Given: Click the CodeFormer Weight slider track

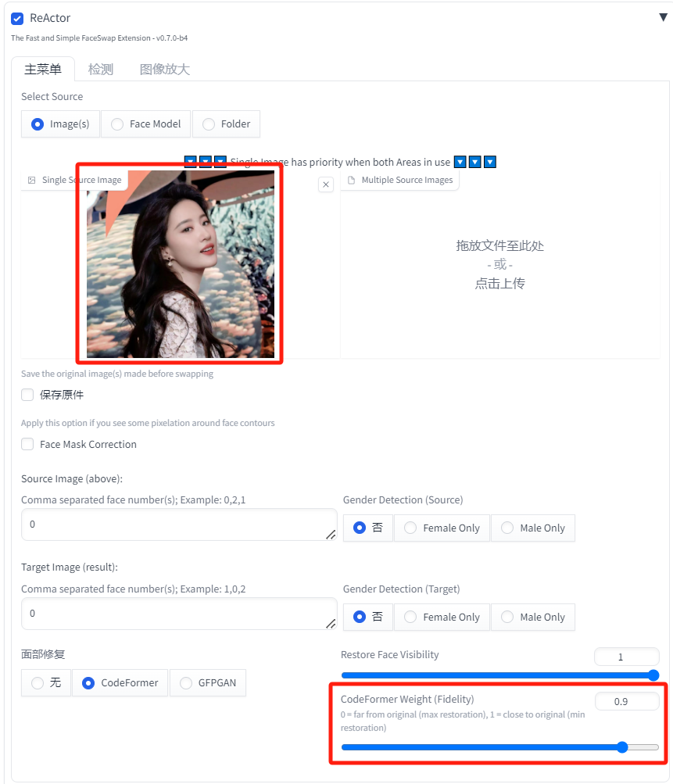Looking at the screenshot, I should point(500,747).
